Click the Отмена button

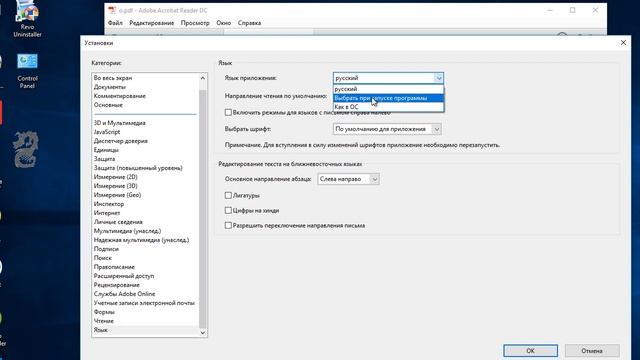(592, 351)
